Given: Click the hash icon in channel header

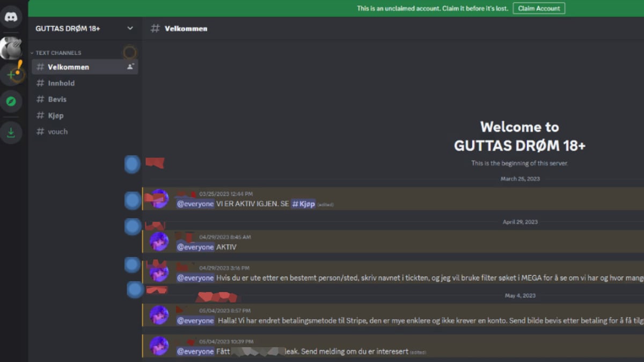Looking at the screenshot, I should [x=155, y=28].
